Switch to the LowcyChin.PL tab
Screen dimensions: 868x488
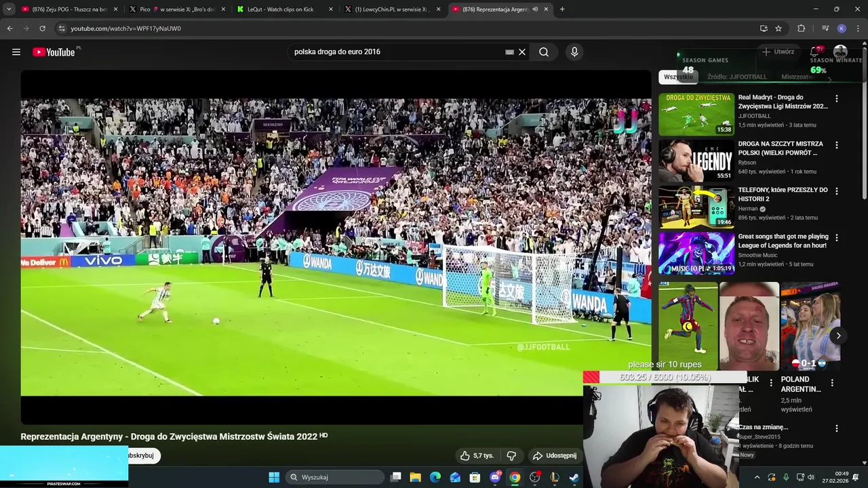tap(393, 9)
